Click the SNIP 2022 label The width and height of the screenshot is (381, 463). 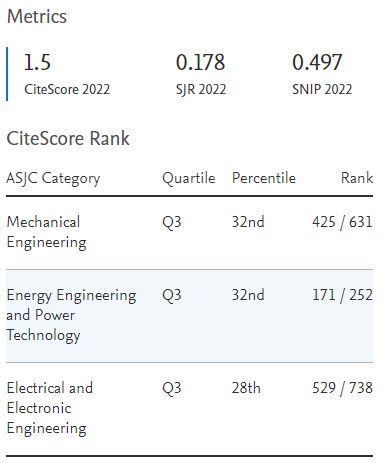click(322, 89)
